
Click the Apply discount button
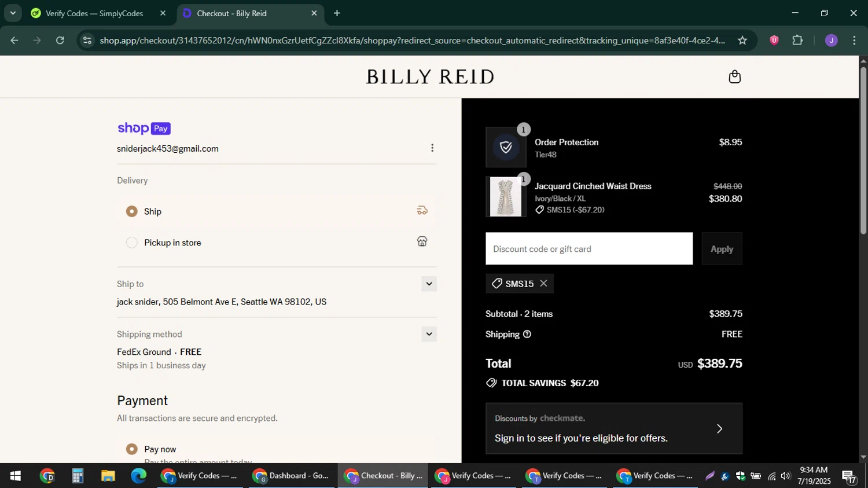pos(722,249)
